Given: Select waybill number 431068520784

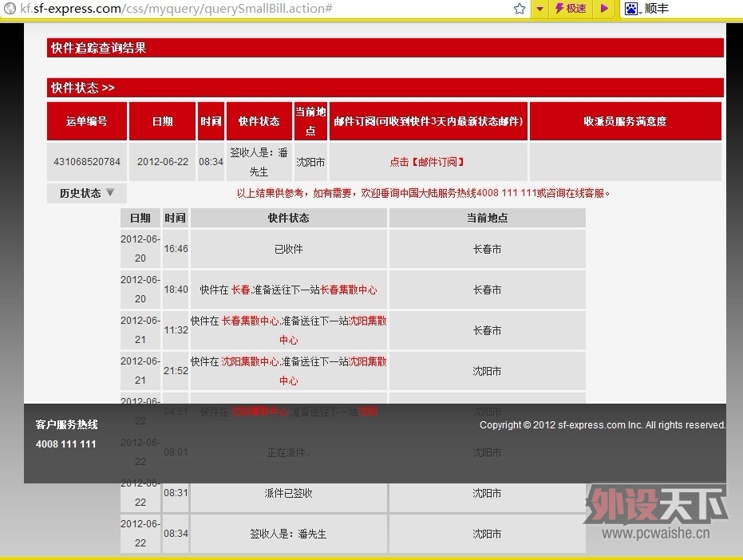Looking at the screenshot, I should [x=87, y=162].
